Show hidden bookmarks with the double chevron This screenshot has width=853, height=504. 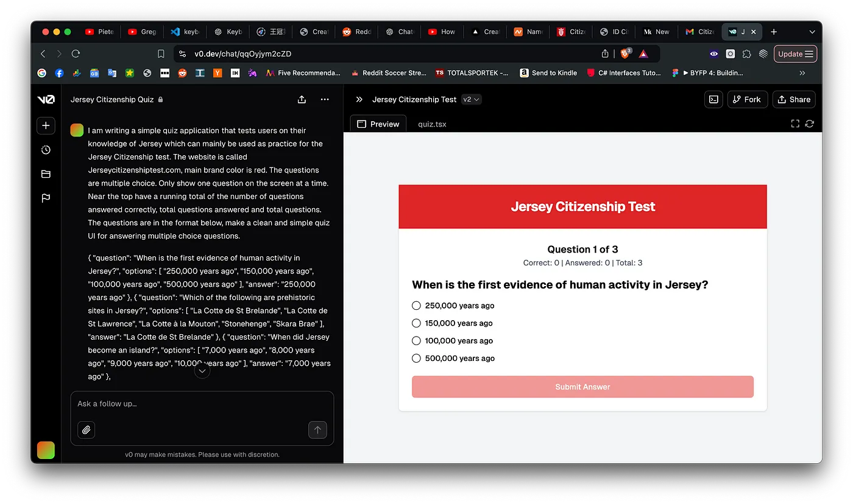pos(802,72)
